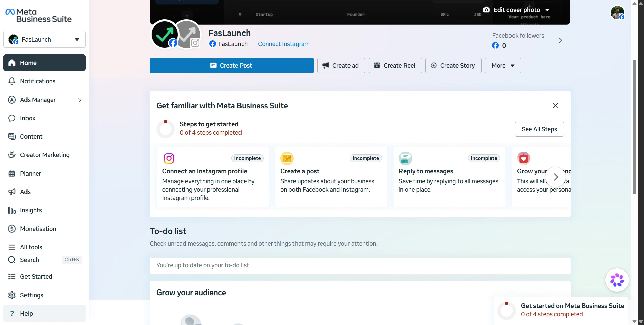The height and width of the screenshot is (325, 644).
Task: Open the Get started on Meta Business Suite progress widget
Action: pos(561,310)
